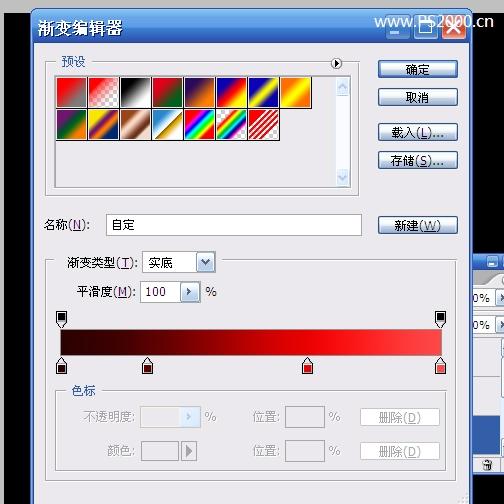Screen dimensions: 504x504
Task: Click the 颜色 color swatch box
Action: 160,451
